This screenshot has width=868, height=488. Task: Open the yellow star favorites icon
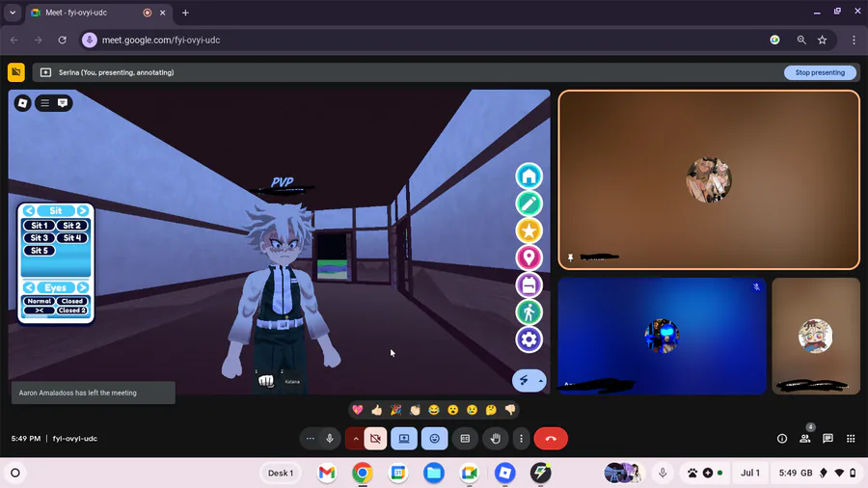(x=529, y=230)
